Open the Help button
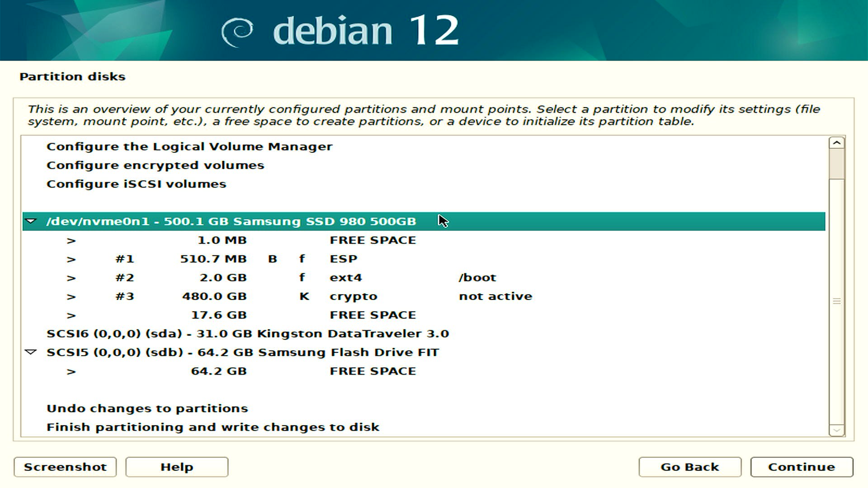This screenshot has height=488, width=868. [177, 467]
